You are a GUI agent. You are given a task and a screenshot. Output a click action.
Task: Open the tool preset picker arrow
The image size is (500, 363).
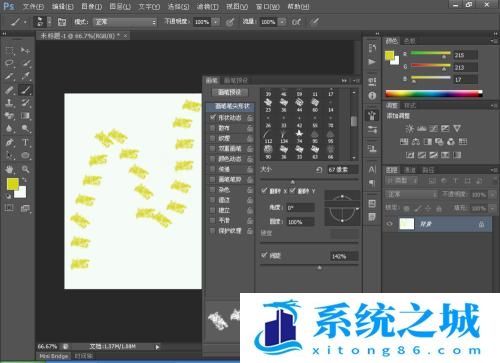25,22
